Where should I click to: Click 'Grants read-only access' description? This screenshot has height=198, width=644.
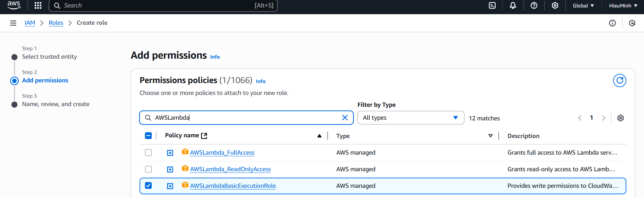(x=561, y=169)
